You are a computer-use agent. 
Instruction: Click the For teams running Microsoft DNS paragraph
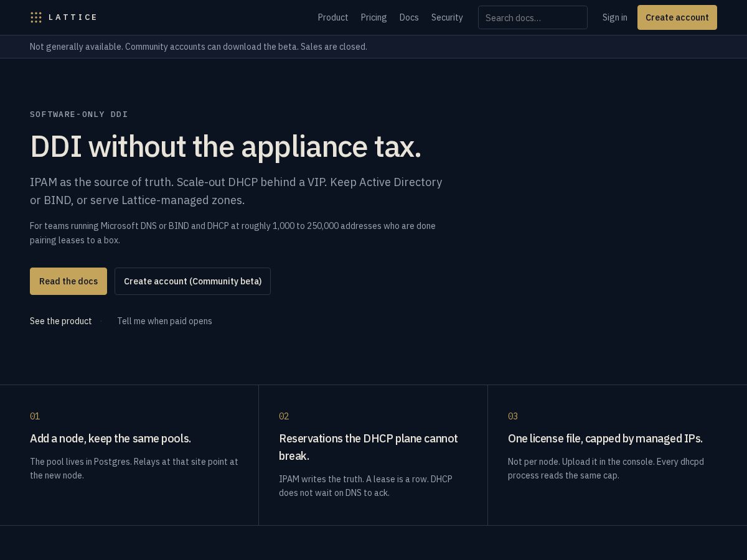click(x=233, y=233)
